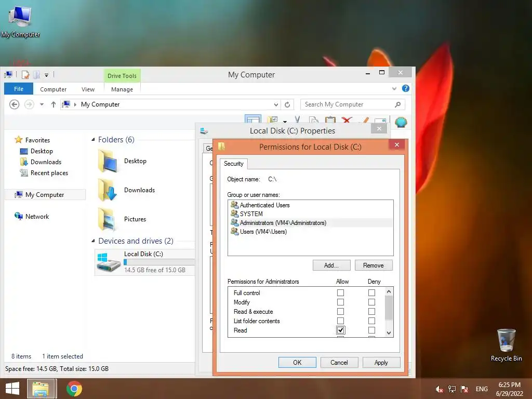Open the File menu tab

(x=19, y=89)
